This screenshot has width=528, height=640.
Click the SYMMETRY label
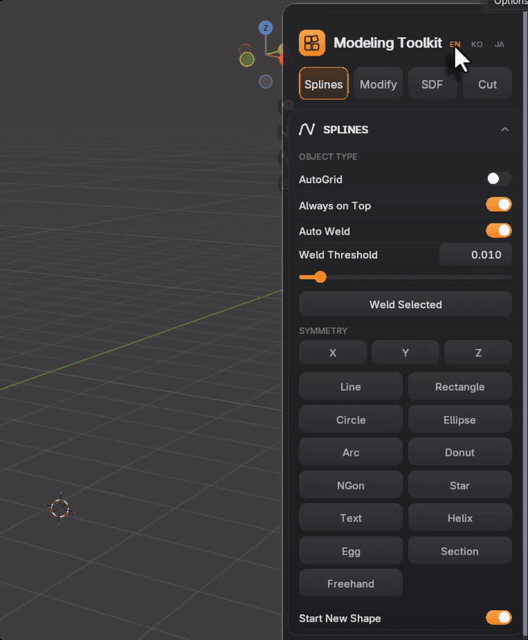click(323, 331)
